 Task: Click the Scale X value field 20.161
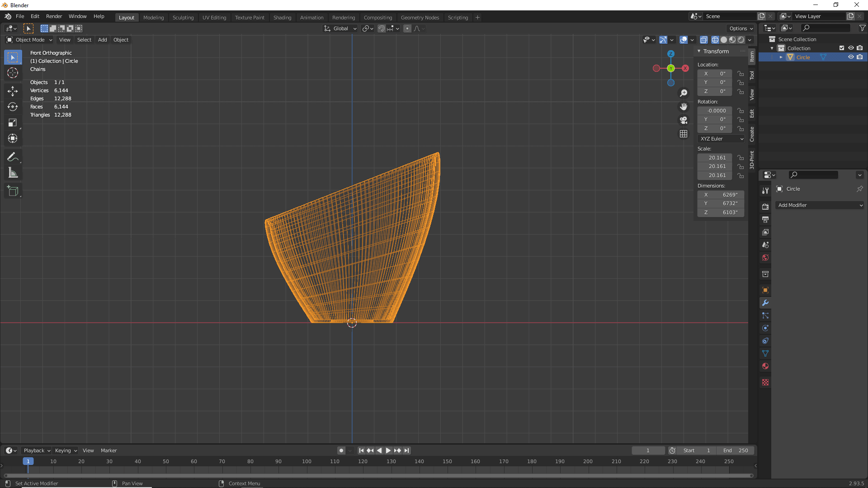715,158
